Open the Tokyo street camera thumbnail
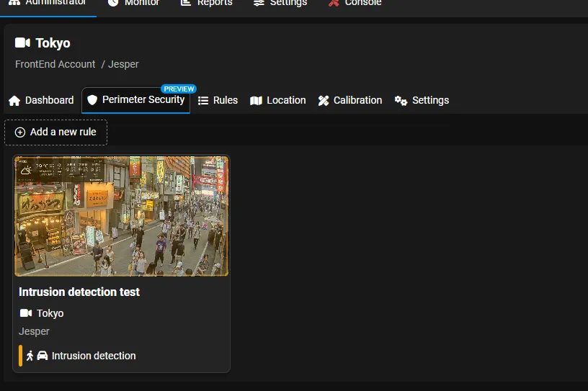Image resolution: width=588 pixels, height=391 pixels. pyautogui.click(x=121, y=216)
